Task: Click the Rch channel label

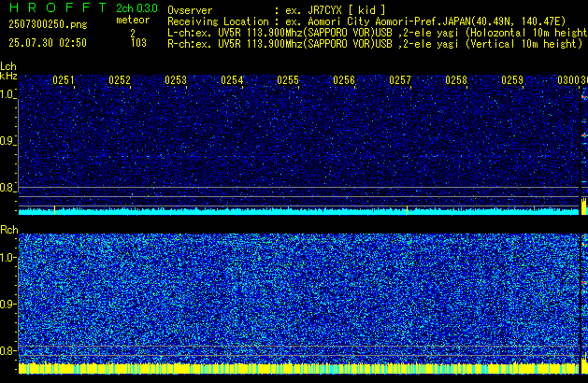Action: pyautogui.click(x=9, y=230)
